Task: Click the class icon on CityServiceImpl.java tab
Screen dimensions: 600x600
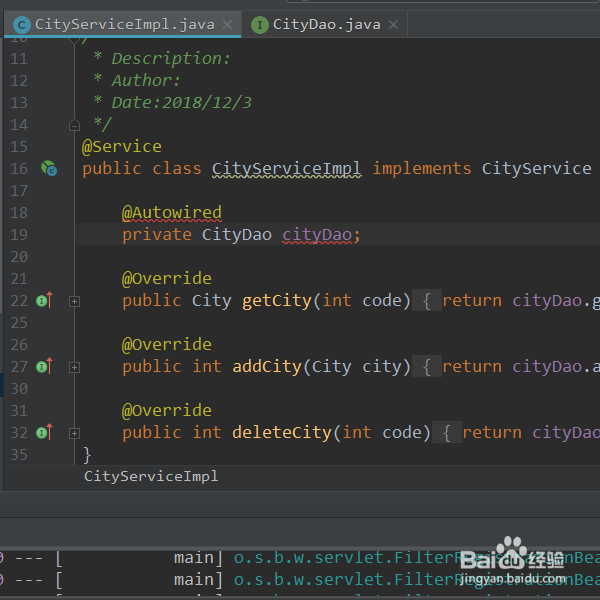Action: coord(21,25)
